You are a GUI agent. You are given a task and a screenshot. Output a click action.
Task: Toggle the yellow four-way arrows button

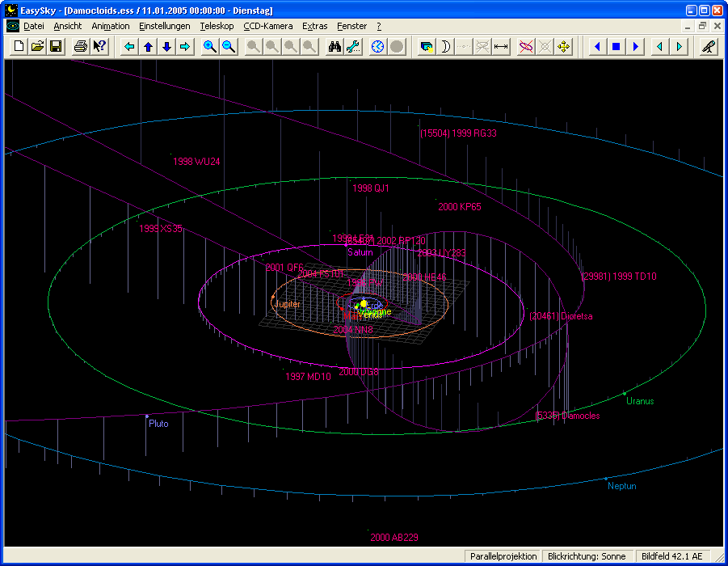point(563,47)
